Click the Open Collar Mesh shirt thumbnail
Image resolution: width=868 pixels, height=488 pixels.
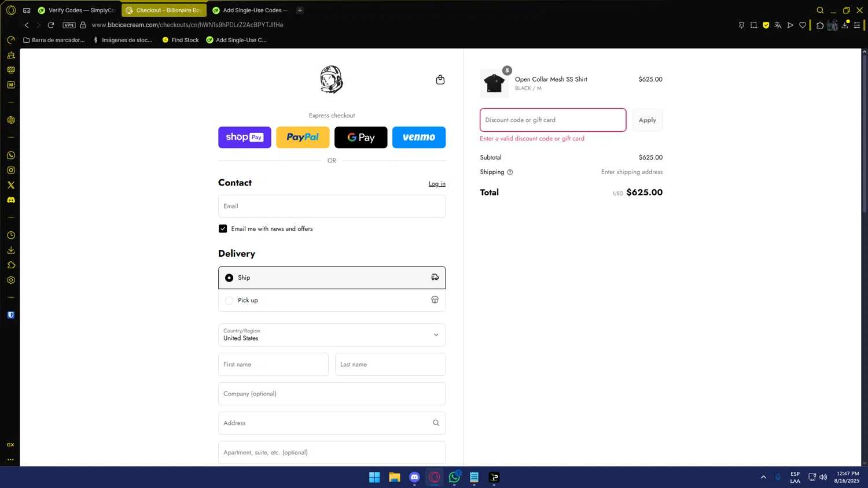[494, 83]
